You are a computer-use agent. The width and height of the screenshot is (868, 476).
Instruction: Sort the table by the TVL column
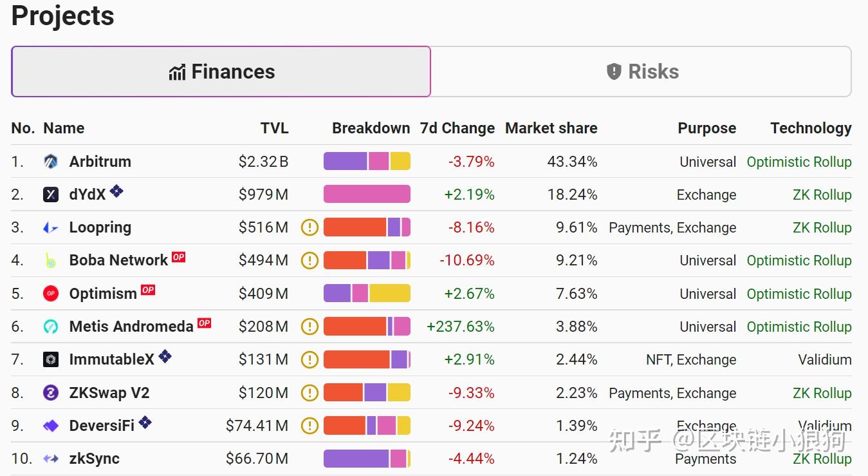274,128
